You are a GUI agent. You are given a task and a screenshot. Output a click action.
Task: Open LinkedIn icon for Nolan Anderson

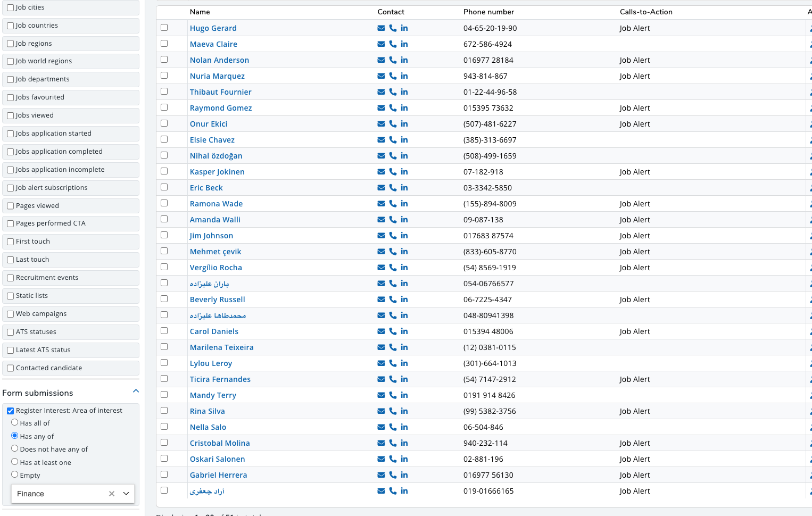coord(404,60)
